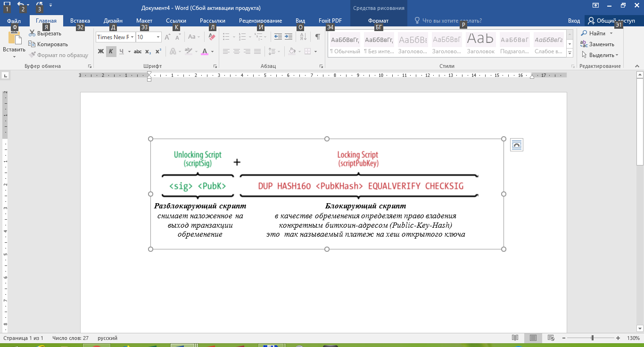Click the ruler tab-stop selector
The image size is (644, 347).
tap(5, 75)
